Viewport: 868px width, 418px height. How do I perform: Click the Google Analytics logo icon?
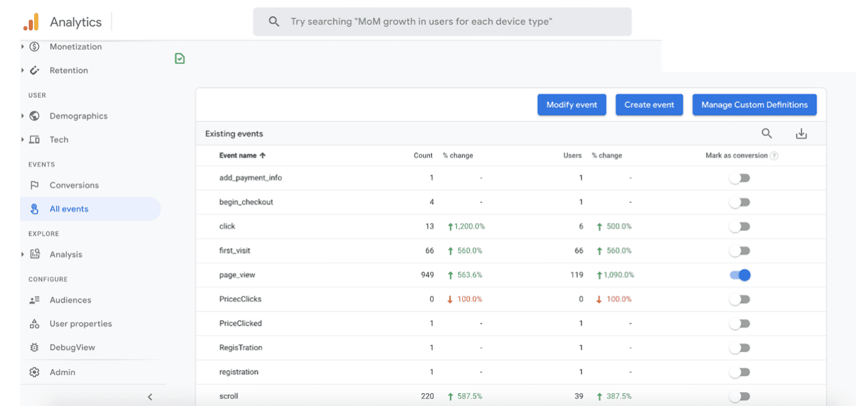[x=31, y=22]
